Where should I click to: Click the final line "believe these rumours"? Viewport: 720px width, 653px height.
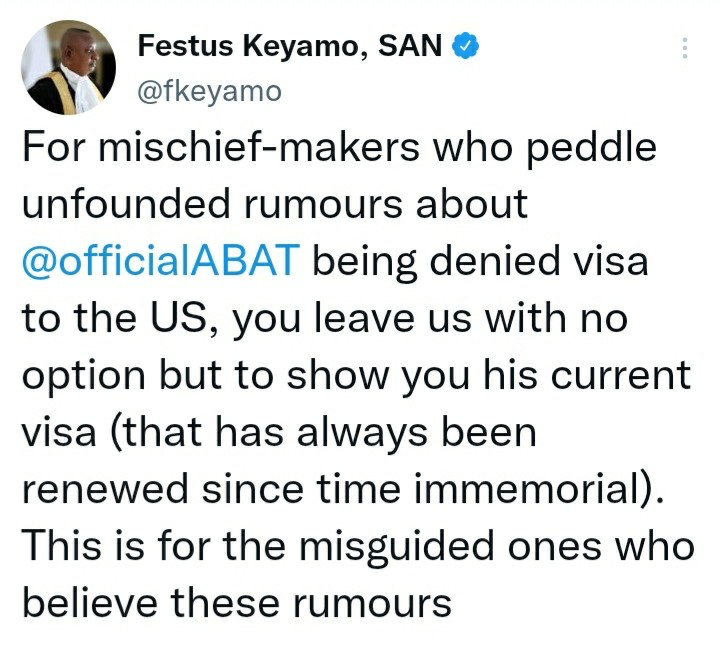(237, 604)
